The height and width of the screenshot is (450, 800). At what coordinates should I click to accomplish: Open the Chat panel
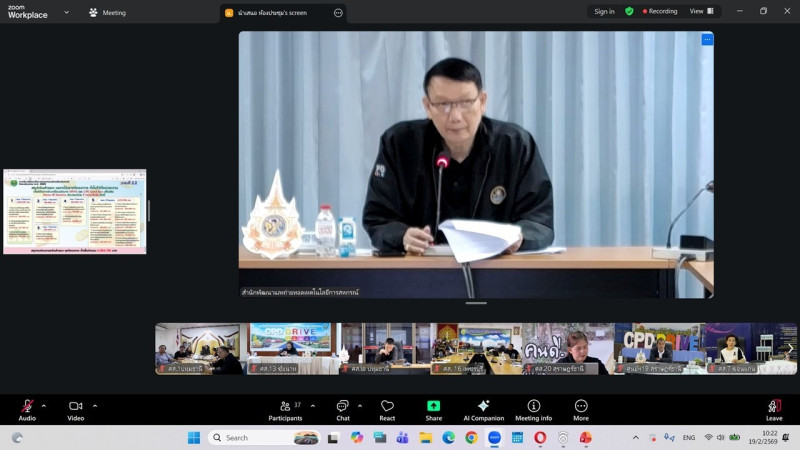[x=342, y=407]
